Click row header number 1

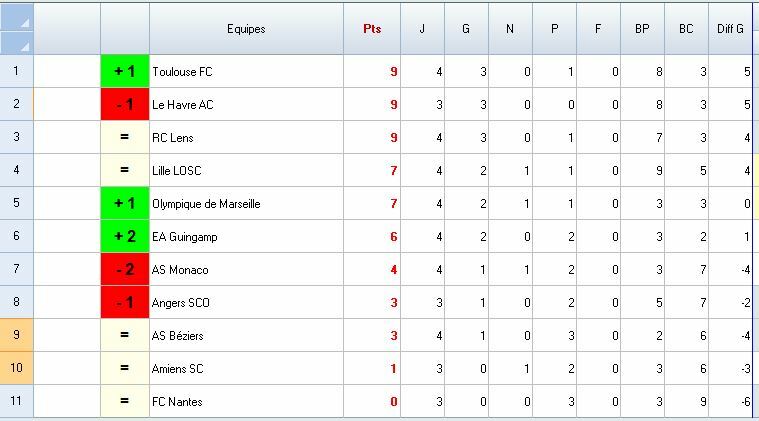(x=16, y=72)
